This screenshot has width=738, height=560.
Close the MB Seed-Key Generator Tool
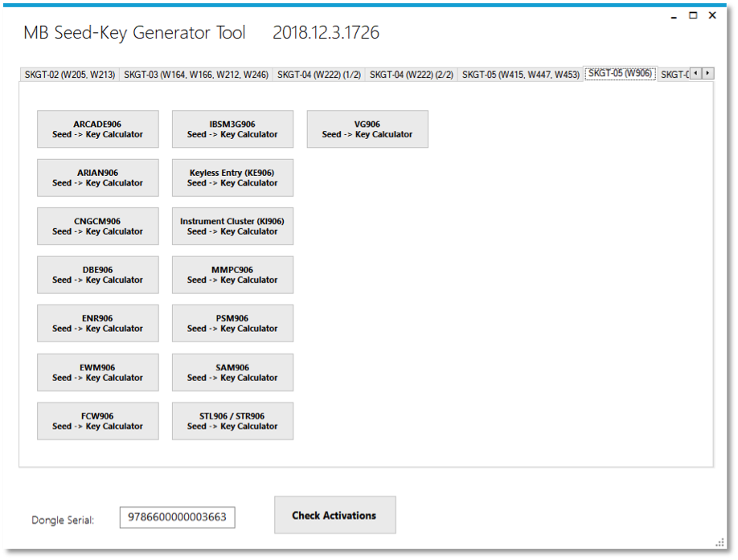[712, 15]
